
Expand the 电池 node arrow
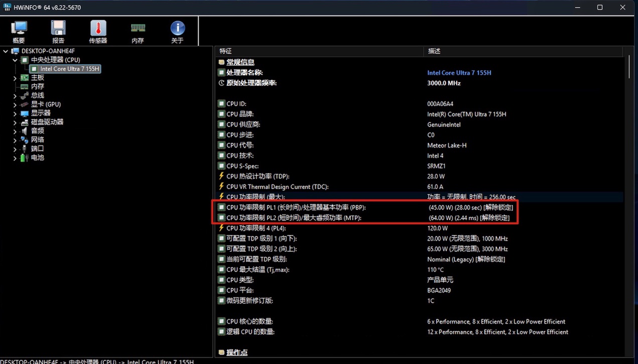pos(15,157)
